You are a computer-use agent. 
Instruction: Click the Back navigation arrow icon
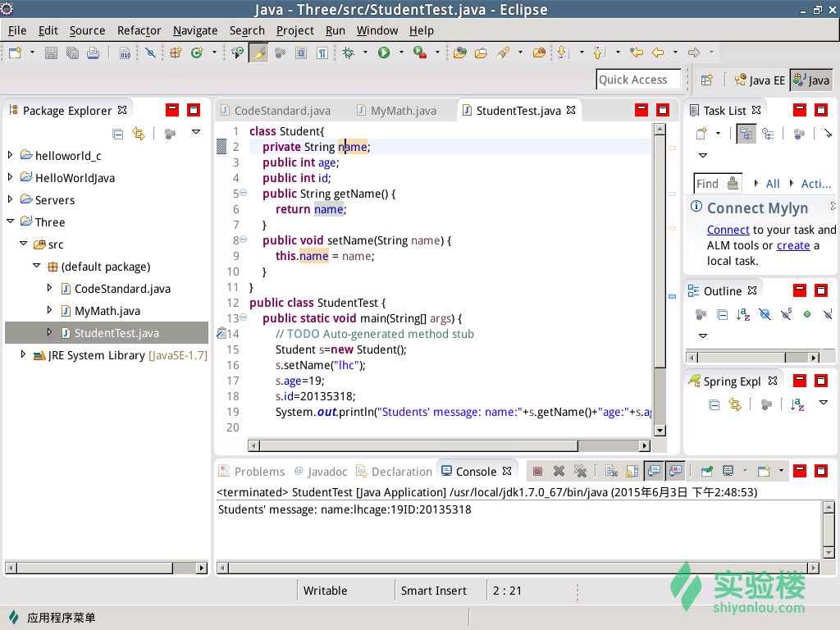click(658, 52)
